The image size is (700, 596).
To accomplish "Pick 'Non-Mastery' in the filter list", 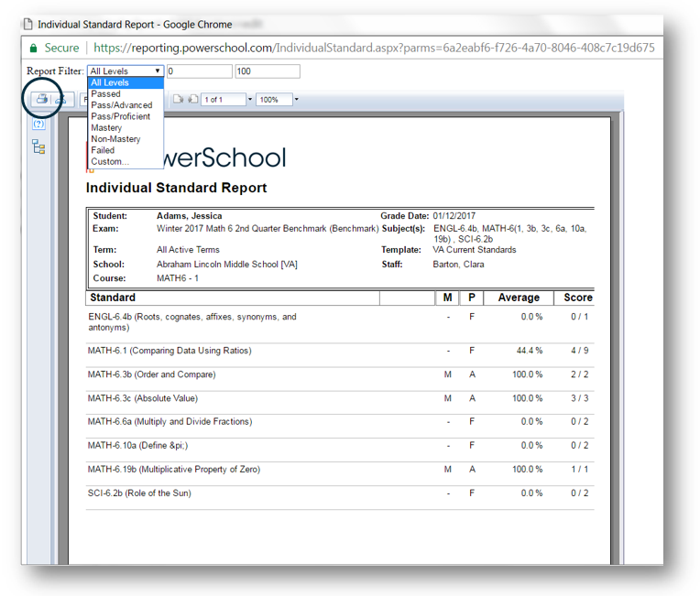I will (x=126, y=139).
